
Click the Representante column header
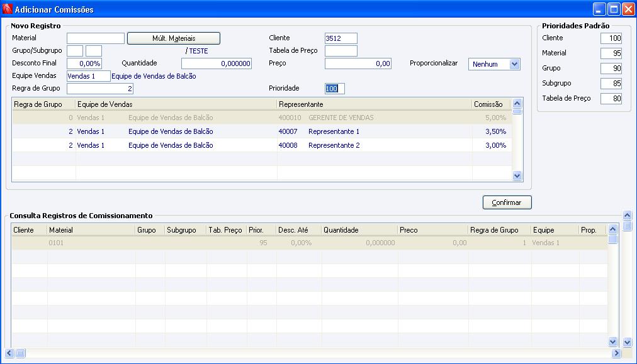(375, 104)
